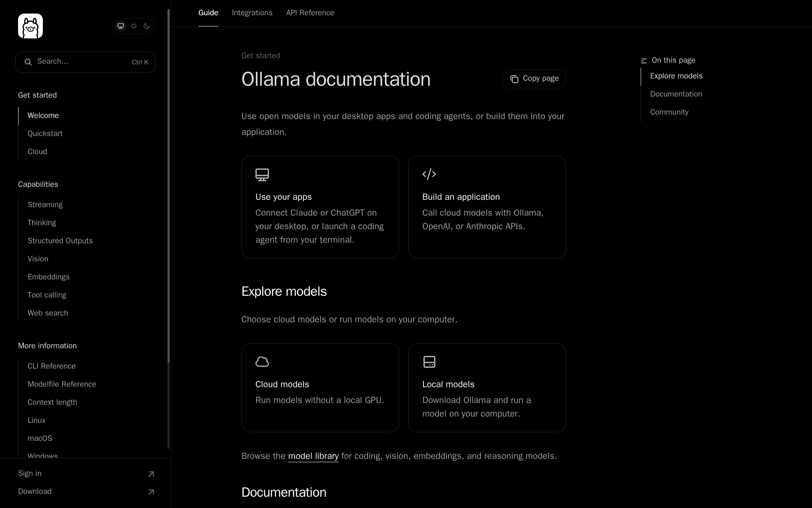Open Modelfile Reference page
The height and width of the screenshot is (508, 812).
tap(62, 384)
